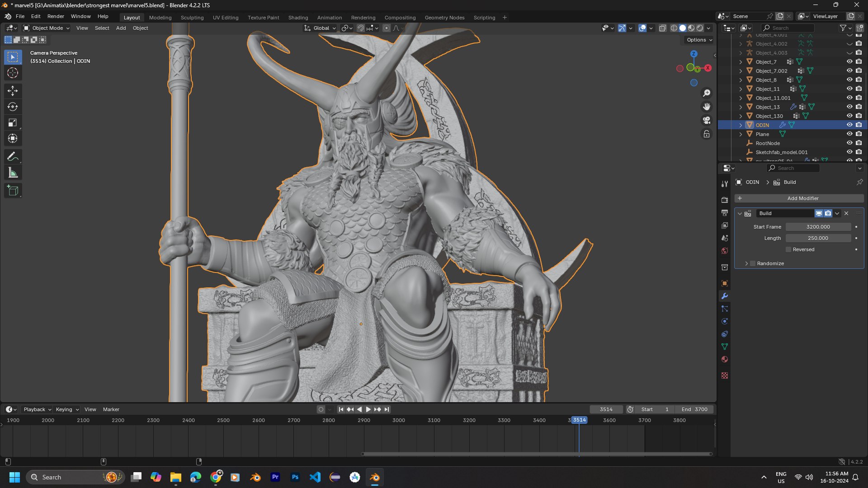
Task: Select the Measure tool
Action: tap(13, 173)
